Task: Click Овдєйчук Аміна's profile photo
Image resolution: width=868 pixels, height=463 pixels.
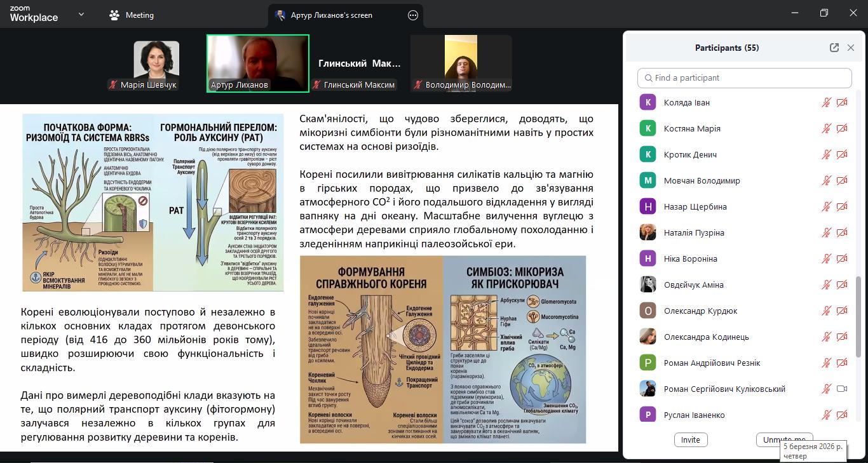Action: point(648,285)
